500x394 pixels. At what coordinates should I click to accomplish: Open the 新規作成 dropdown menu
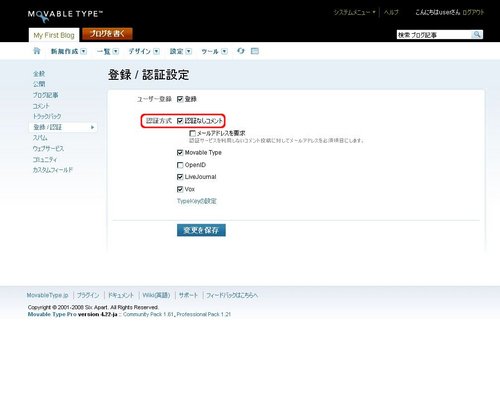pyautogui.click(x=69, y=51)
